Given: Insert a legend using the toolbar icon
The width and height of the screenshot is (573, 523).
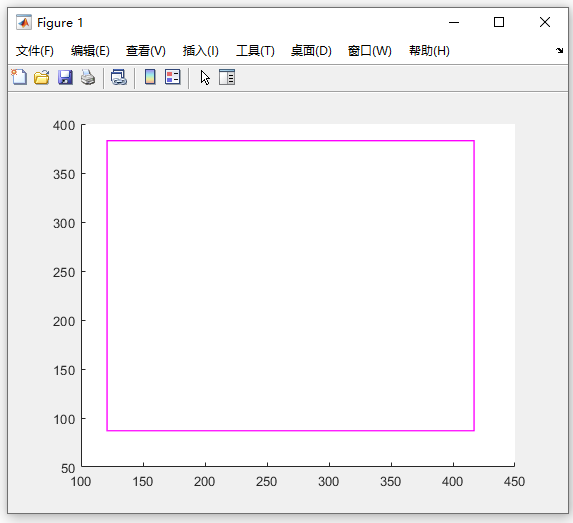Looking at the screenshot, I should [172, 77].
